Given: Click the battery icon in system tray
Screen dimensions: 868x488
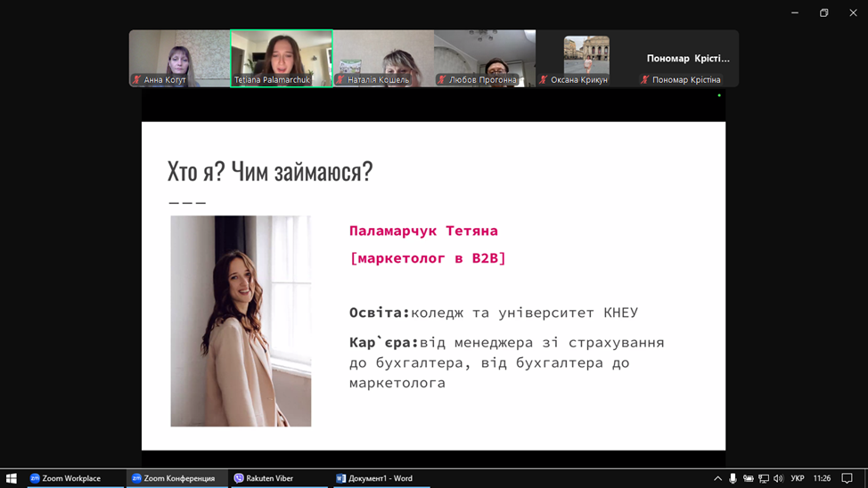Looking at the screenshot, I should [x=748, y=478].
